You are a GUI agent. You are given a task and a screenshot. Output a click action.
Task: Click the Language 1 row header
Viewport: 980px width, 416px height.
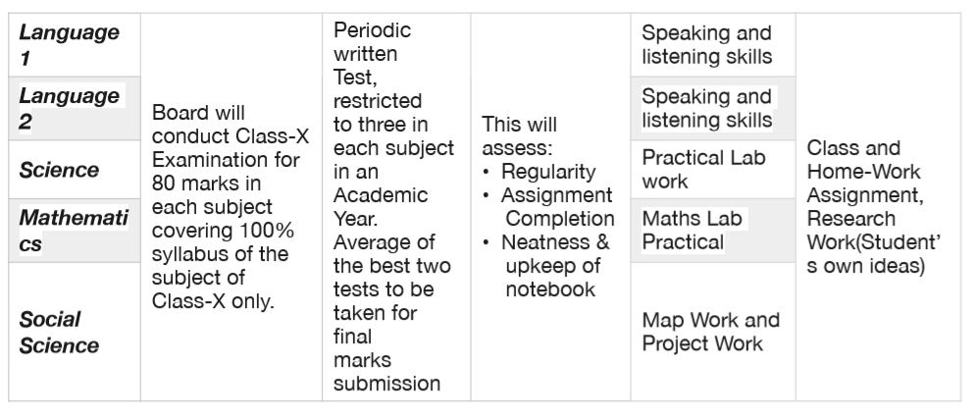tap(69, 45)
